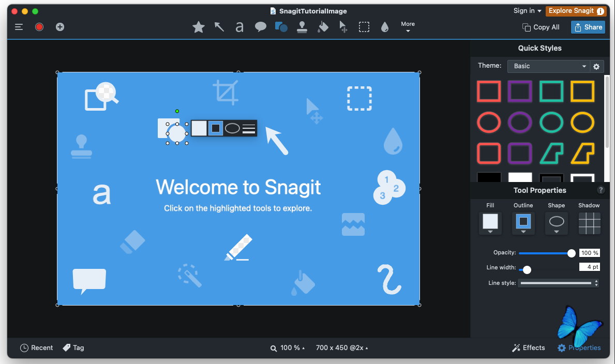Toggle the Properties panel
Viewport: 615px width, 364px height.
579,348
